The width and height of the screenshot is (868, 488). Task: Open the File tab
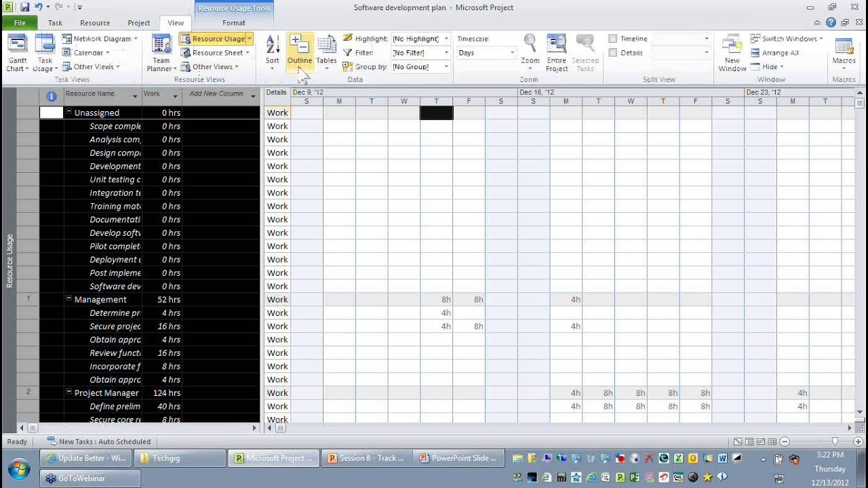(x=20, y=22)
